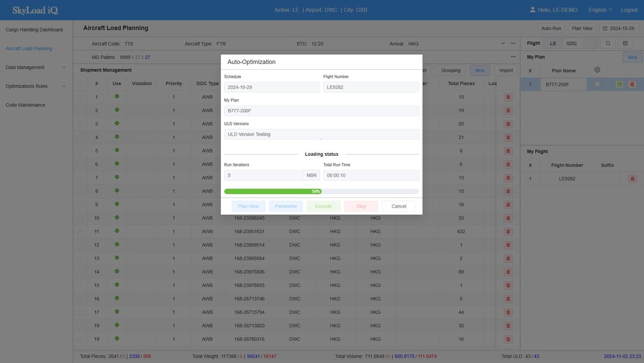Delete shipment row 1 using trash icon
The height and width of the screenshot is (363, 644).
click(508, 97)
